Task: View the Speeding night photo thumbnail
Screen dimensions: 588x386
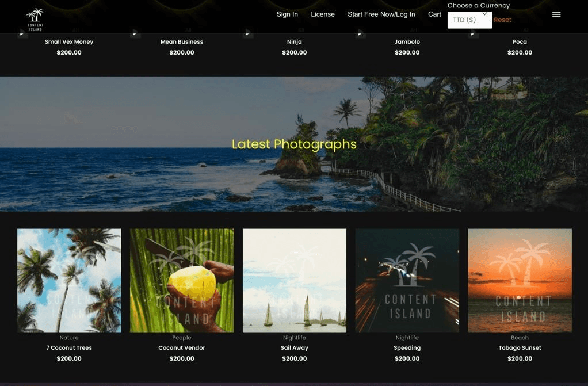Action: coord(407,280)
